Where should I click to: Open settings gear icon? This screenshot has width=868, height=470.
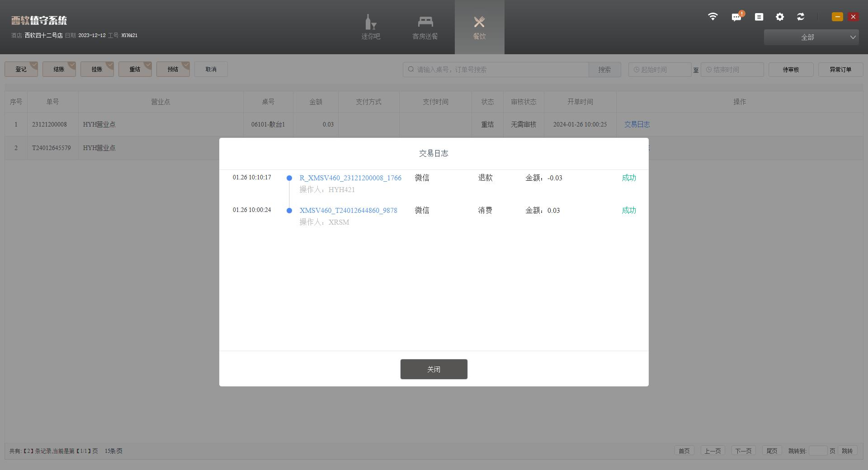tap(780, 17)
